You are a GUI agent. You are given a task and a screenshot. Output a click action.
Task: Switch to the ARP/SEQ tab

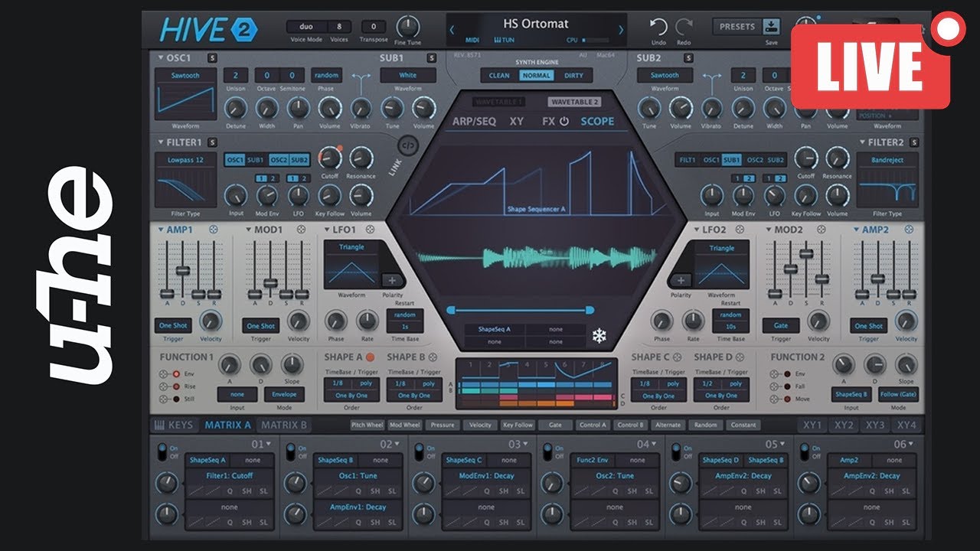pyautogui.click(x=474, y=121)
